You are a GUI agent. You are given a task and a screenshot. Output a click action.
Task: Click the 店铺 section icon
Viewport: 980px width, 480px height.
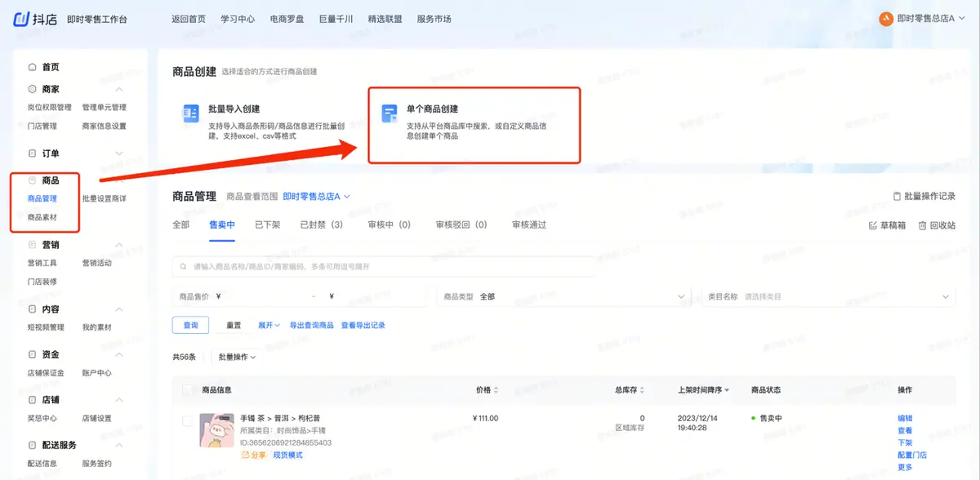click(32, 400)
